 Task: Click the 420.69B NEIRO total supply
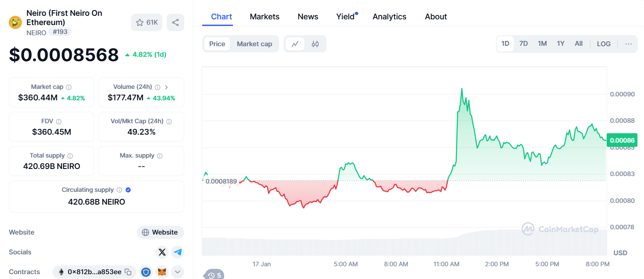[51, 166]
